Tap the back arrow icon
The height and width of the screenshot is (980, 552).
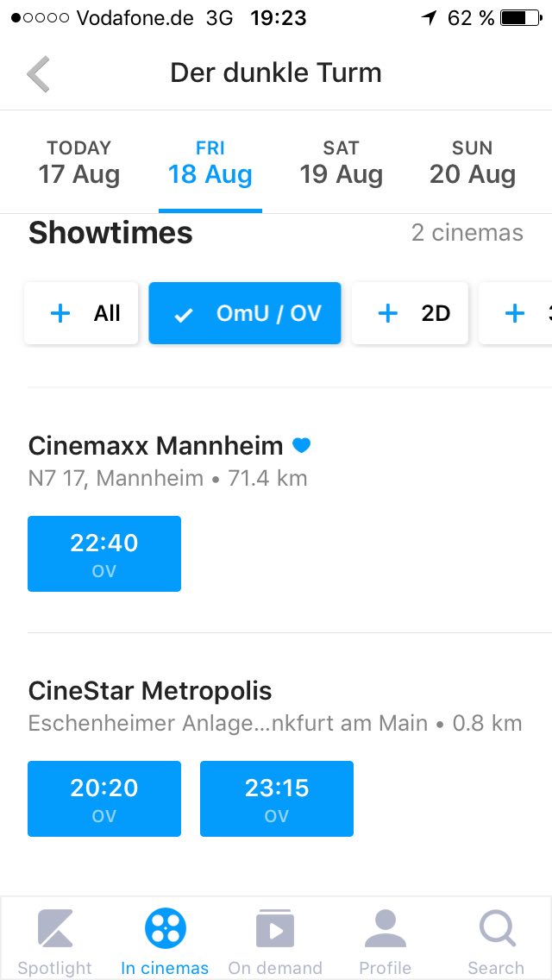click(x=39, y=74)
